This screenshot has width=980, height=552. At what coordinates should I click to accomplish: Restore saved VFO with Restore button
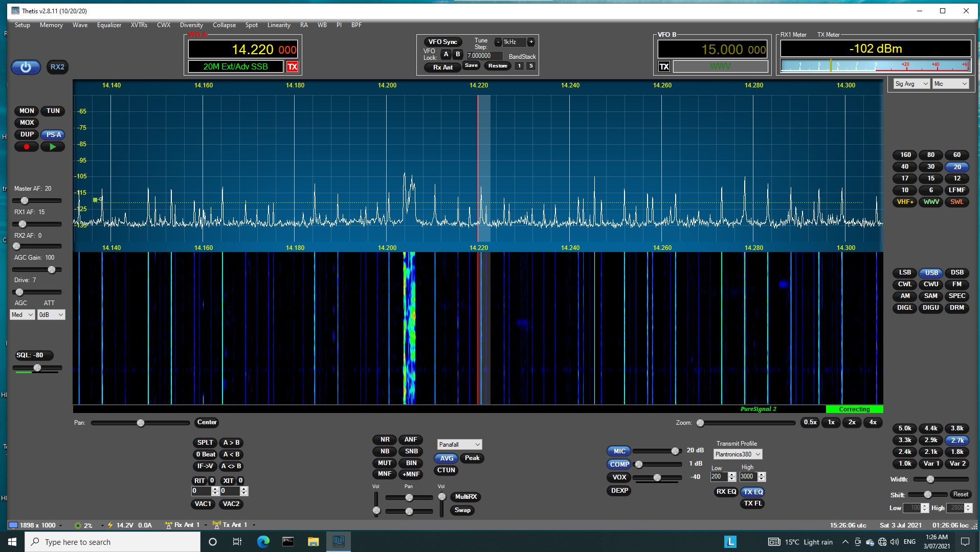tap(497, 65)
